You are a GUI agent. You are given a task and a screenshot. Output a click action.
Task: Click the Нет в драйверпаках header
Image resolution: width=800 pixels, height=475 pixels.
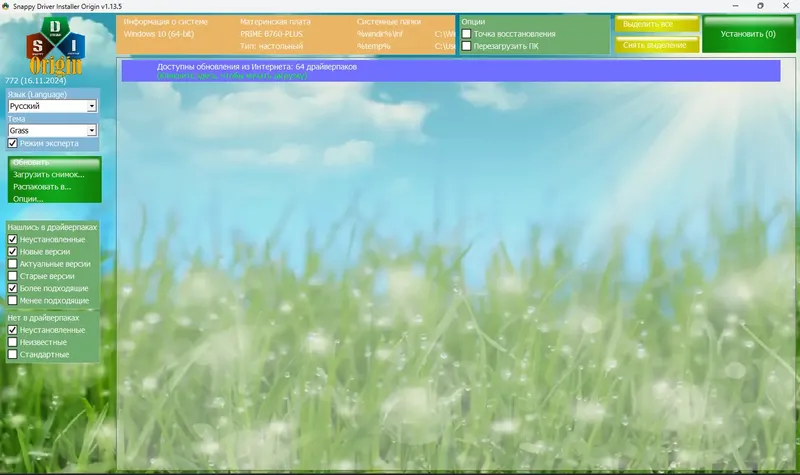(43, 317)
